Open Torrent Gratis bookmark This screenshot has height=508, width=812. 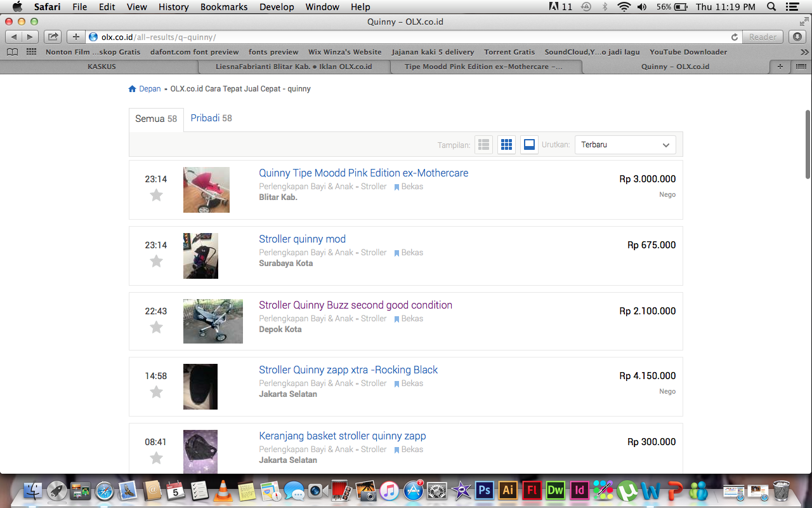coord(509,52)
